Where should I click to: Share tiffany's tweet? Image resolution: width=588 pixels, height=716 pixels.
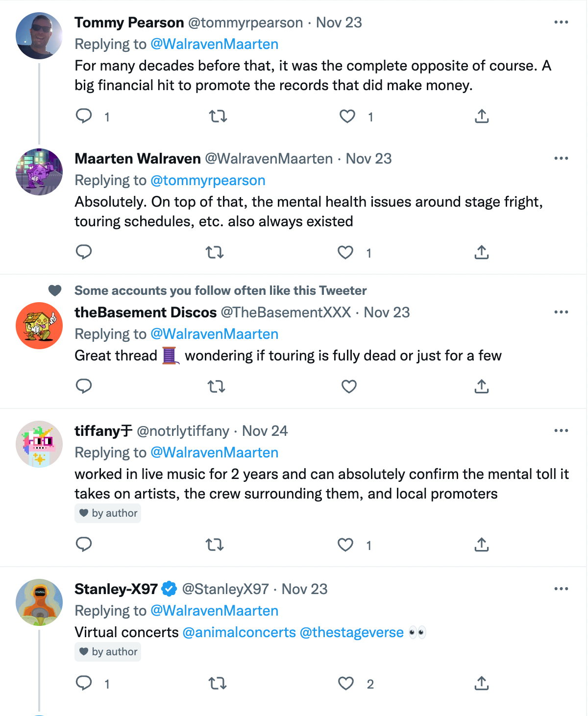click(x=482, y=545)
